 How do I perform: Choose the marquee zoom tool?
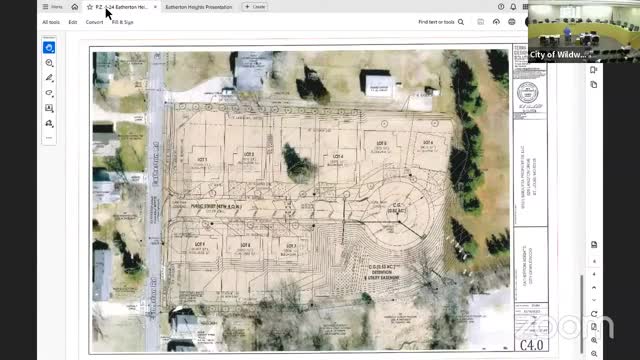[x=49, y=63]
